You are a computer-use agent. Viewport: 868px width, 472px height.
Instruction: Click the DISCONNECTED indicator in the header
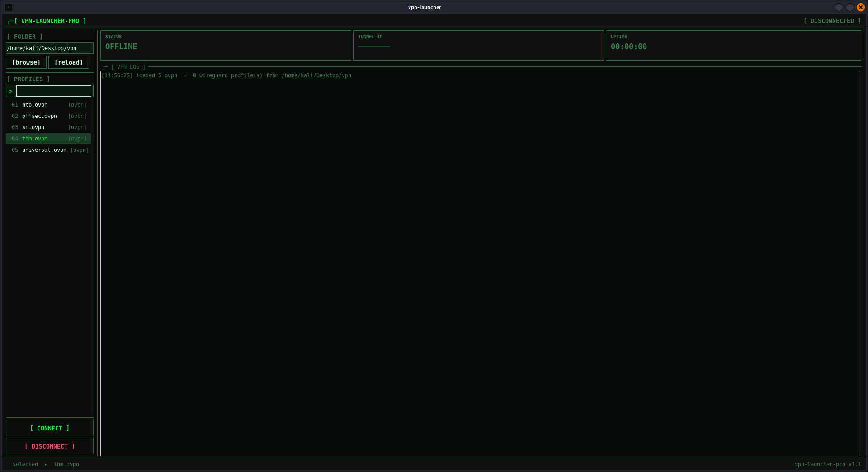(832, 21)
